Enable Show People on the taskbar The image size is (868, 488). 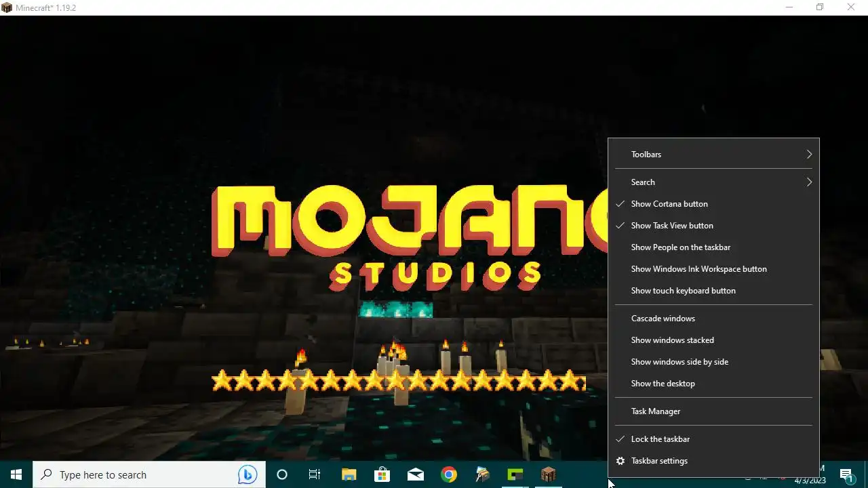click(713, 247)
